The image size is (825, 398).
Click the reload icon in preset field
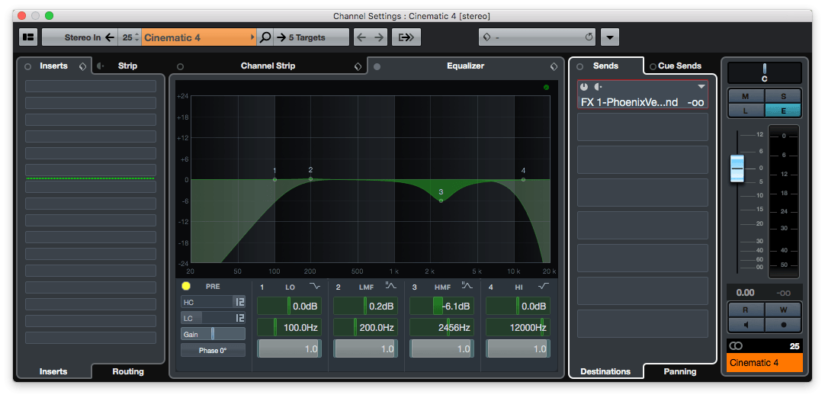(589, 37)
